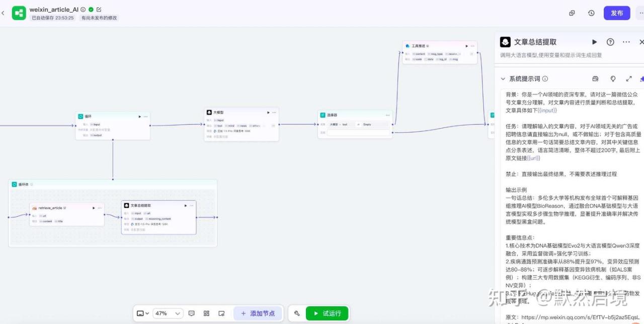Image resolution: width=644 pixels, height=324 pixels.
Task: Click the 循环体 container title
Action: pos(24,184)
